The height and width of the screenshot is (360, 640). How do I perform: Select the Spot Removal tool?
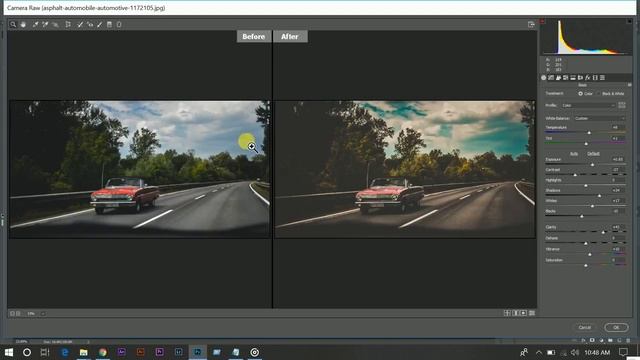pos(80,24)
